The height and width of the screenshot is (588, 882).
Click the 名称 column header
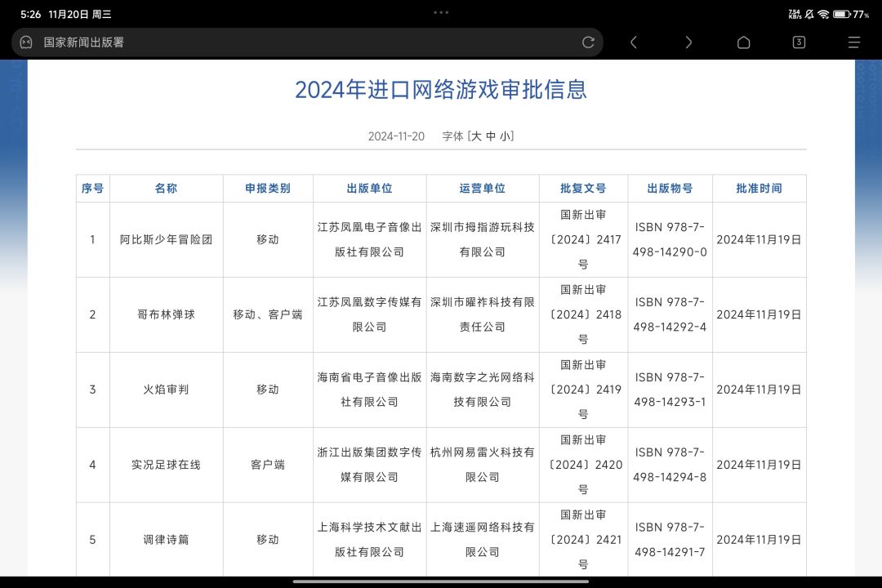coord(166,189)
